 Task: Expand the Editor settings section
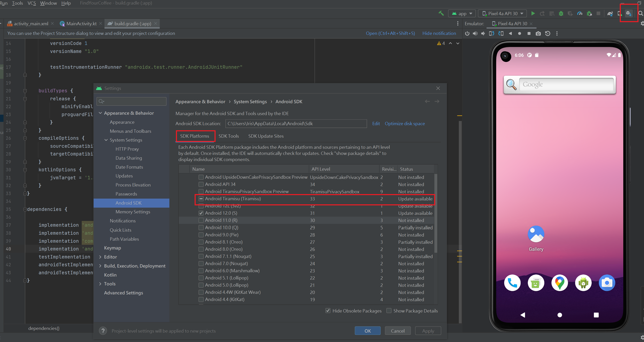pyautogui.click(x=100, y=257)
